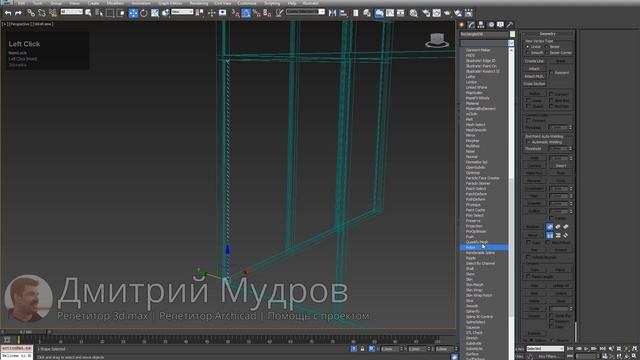Viewport: 640px width, 360px height.
Task: Select the Boolean Intersection icon
Action: [566, 227]
